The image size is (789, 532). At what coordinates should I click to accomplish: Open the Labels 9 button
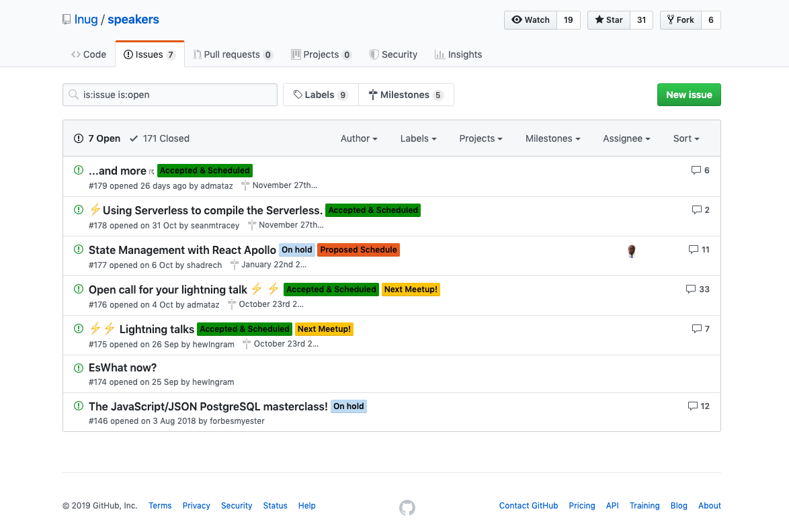321,95
